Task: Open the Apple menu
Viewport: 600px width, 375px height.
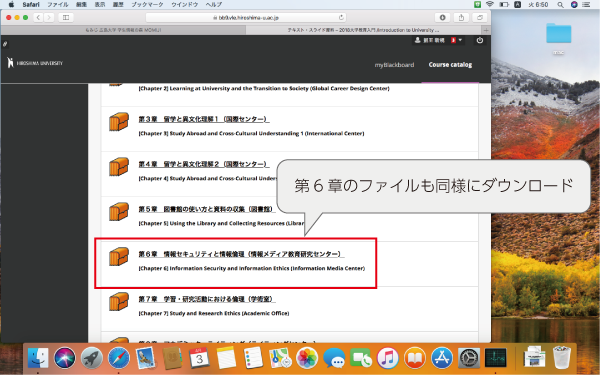Action: 11,5
